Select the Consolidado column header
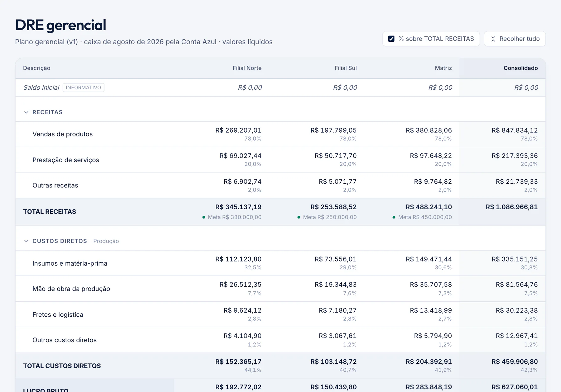The width and height of the screenshot is (561, 392). pyautogui.click(x=520, y=68)
